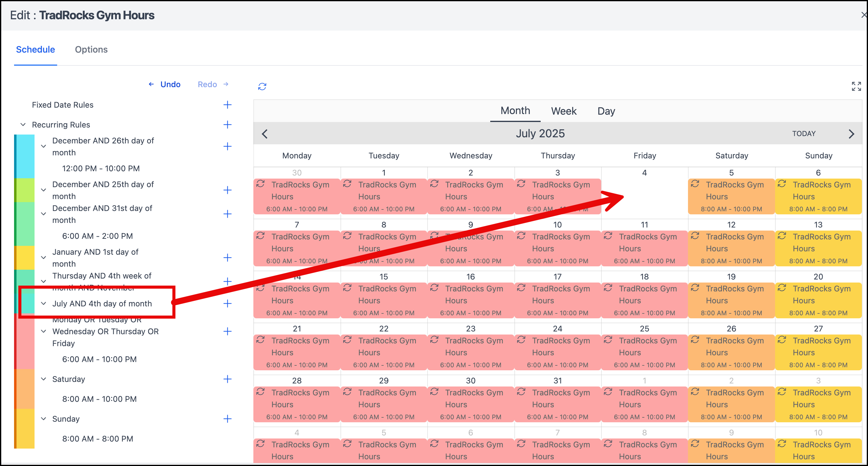Expand December AND 25th day rule
This screenshot has height=466, width=868.
(43, 190)
